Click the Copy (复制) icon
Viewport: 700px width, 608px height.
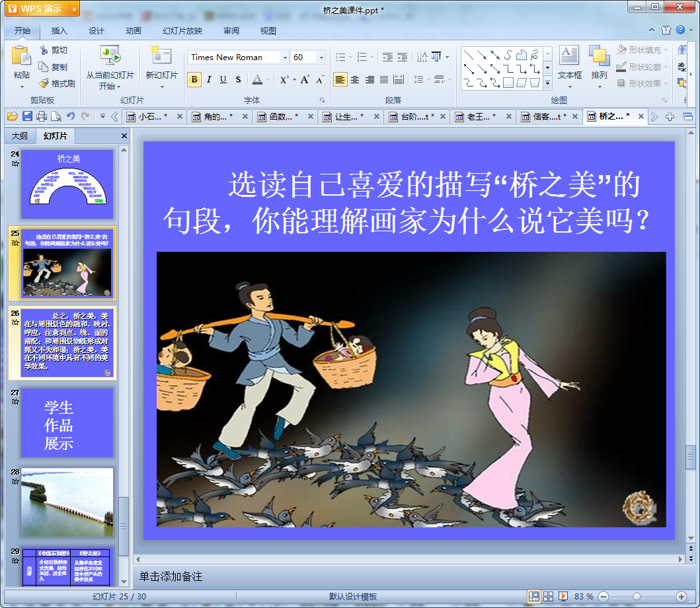click(x=44, y=67)
